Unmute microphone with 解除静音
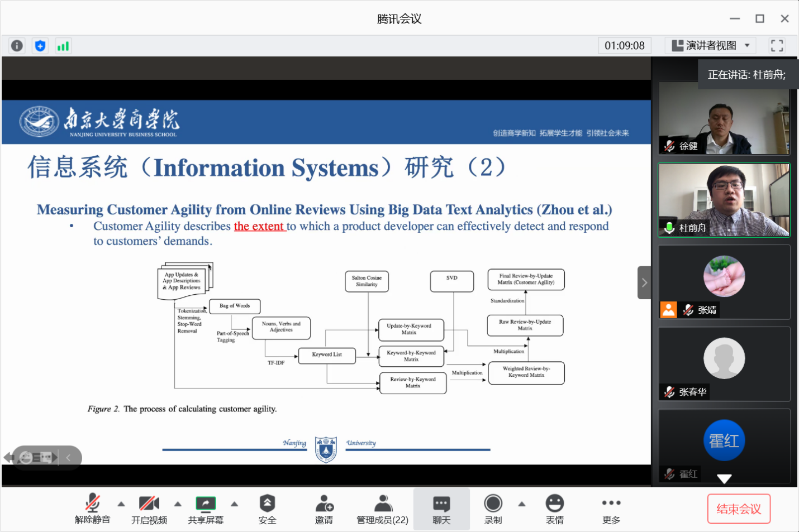This screenshot has width=799, height=532. (93, 509)
